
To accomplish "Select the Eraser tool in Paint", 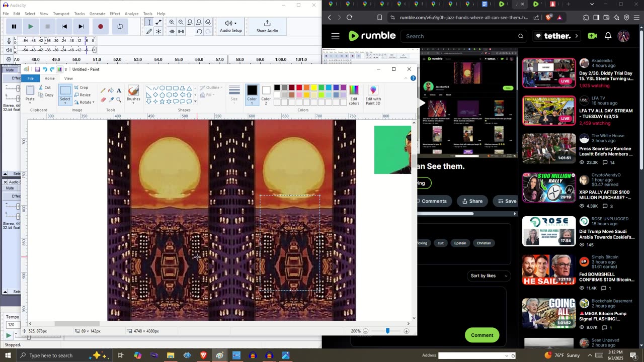I will coord(103,100).
